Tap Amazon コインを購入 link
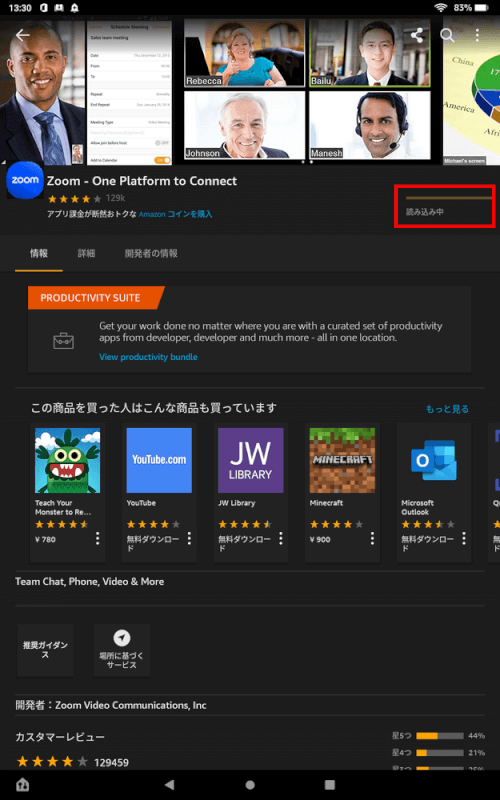Screen dimensions: 500x800 [x=175, y=214]
